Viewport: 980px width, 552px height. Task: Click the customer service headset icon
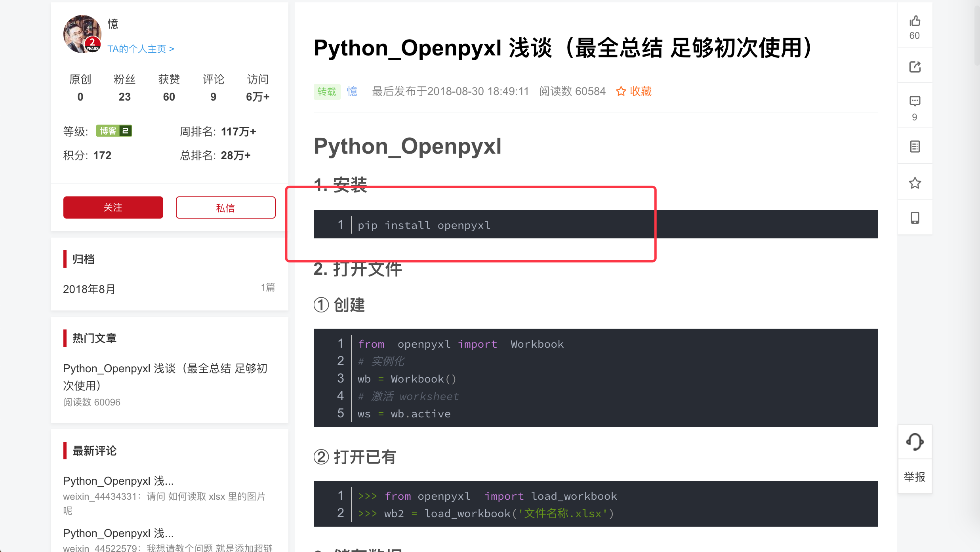pyautogui.click(x=915, y=442)
